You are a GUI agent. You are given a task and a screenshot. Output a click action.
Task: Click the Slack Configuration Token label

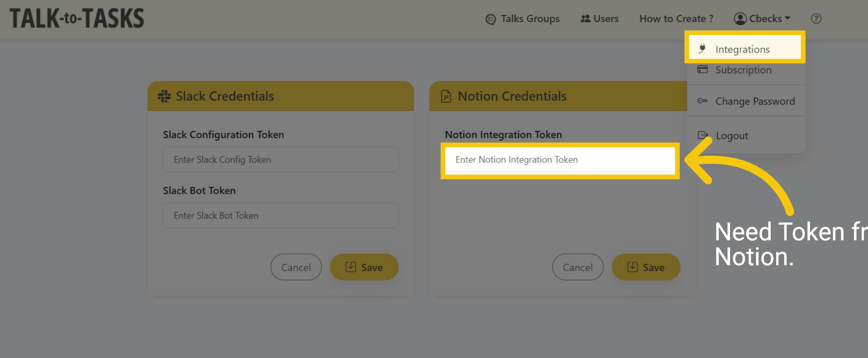click(x=223, y=134)
